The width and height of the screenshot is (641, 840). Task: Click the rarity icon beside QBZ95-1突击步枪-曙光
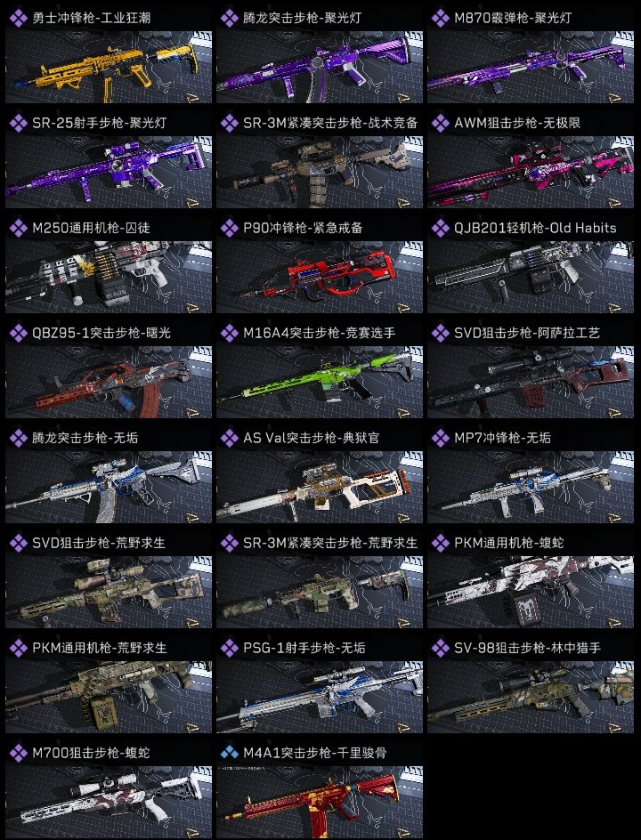18,333
